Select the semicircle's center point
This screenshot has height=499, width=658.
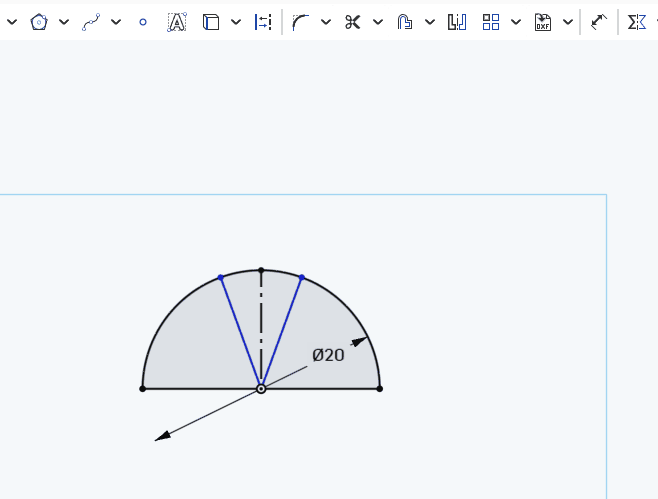(261, 388)
